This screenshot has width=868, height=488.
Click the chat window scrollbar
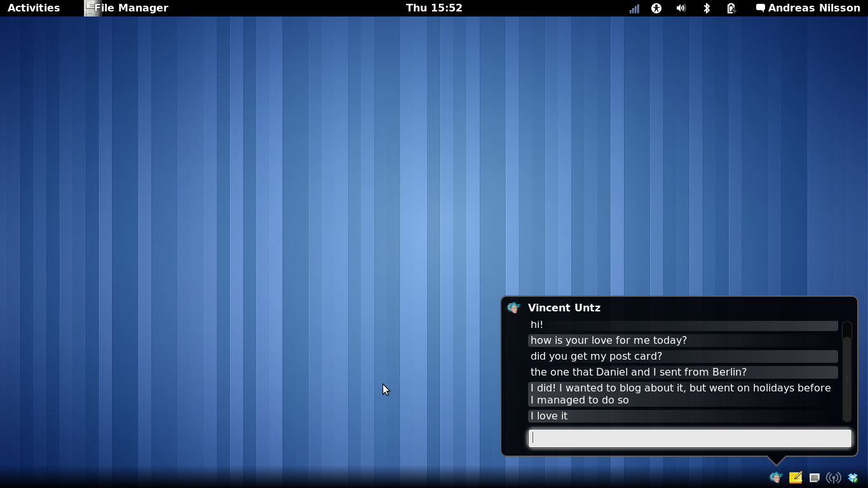click(847, 372)
